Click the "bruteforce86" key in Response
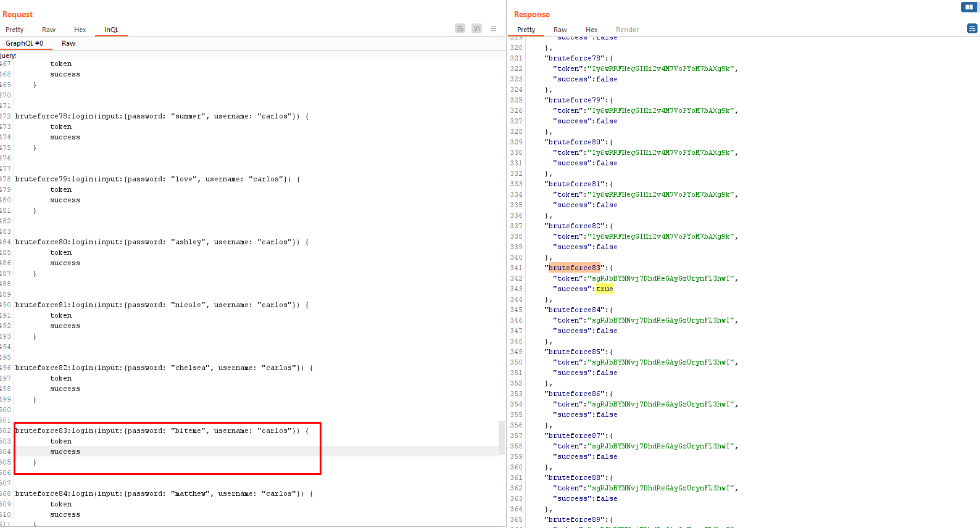The height and width of the screenshot is (528, 980). point(575,394)
